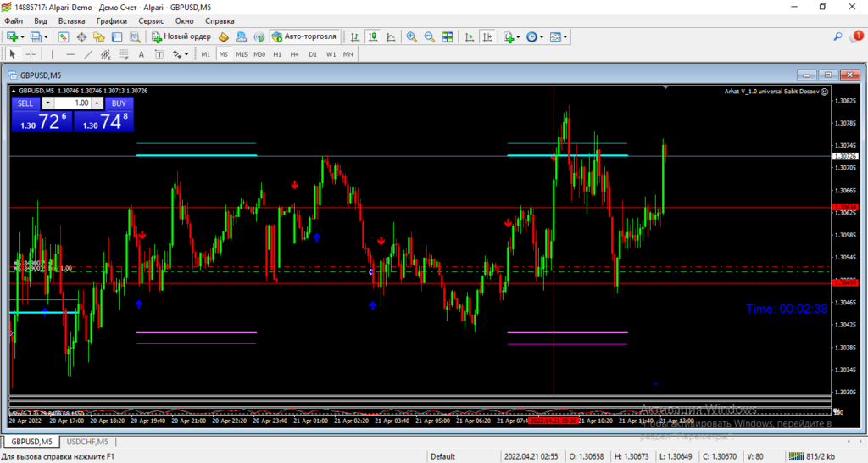
Task: Expand the templates dropdown arrow
Action: pyautogui.click(x=565, y=37)
